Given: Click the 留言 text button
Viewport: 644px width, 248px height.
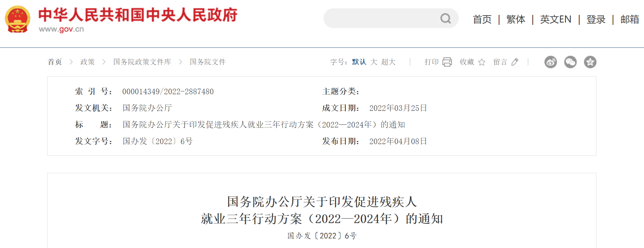Looking at the screenshot, I should point(500,62).
